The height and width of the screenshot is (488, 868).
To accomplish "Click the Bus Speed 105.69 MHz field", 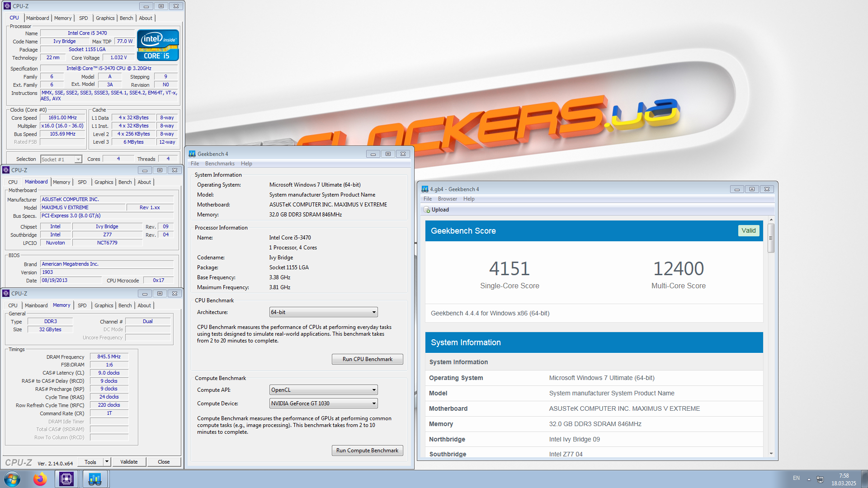I will (63, 134).
